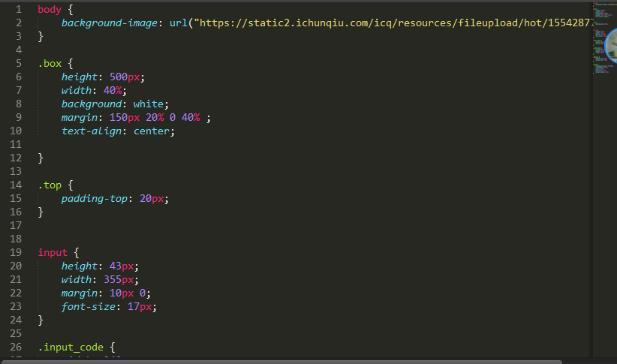Place cursor on the margin property in .box
This screenshot has height=364, width=617.
80,118
